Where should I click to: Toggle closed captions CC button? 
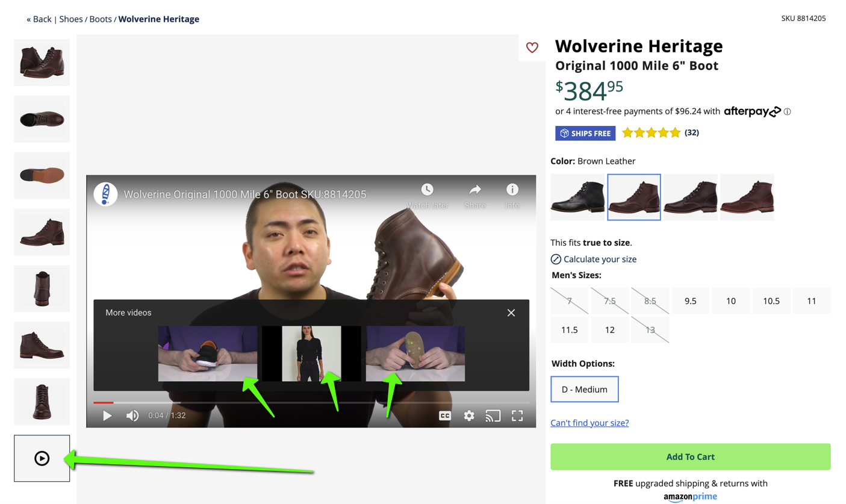[x=445, y=415]
